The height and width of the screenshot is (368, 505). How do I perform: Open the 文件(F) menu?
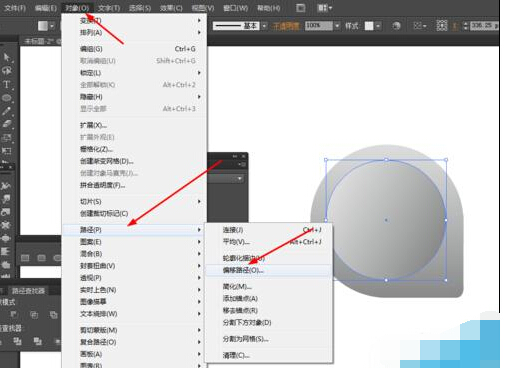click(15, 8)
